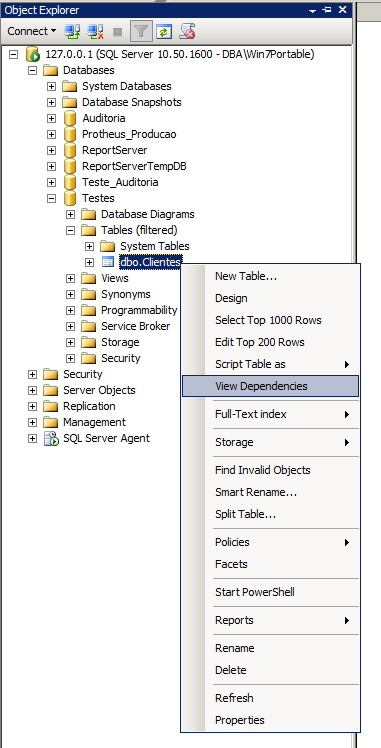This screenshot has height=748, width=381.
Task: Click the Management folder icon
Action: (x=51, y=422)
